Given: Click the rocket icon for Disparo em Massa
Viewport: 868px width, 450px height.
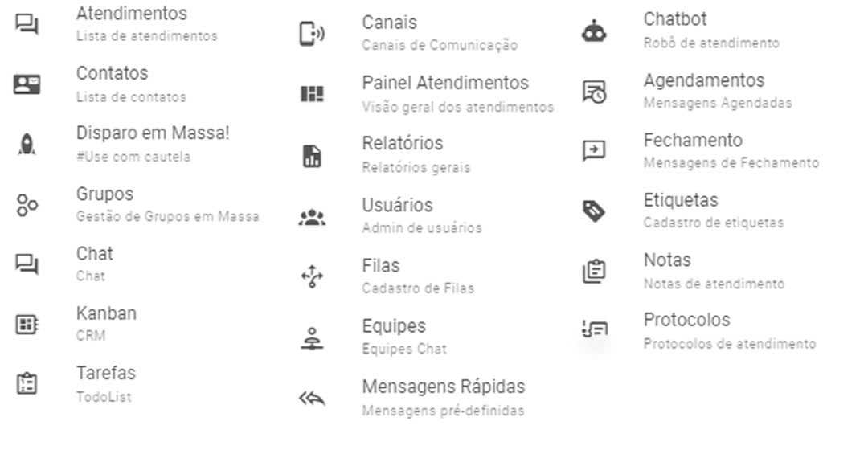Looking at the screenshot, I should (x=27, y=145).
